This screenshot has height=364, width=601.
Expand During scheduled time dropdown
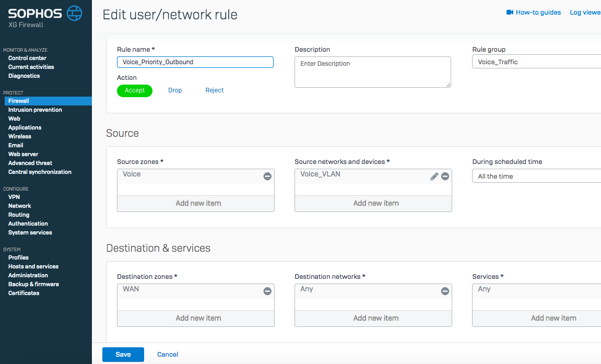[536, 177]
